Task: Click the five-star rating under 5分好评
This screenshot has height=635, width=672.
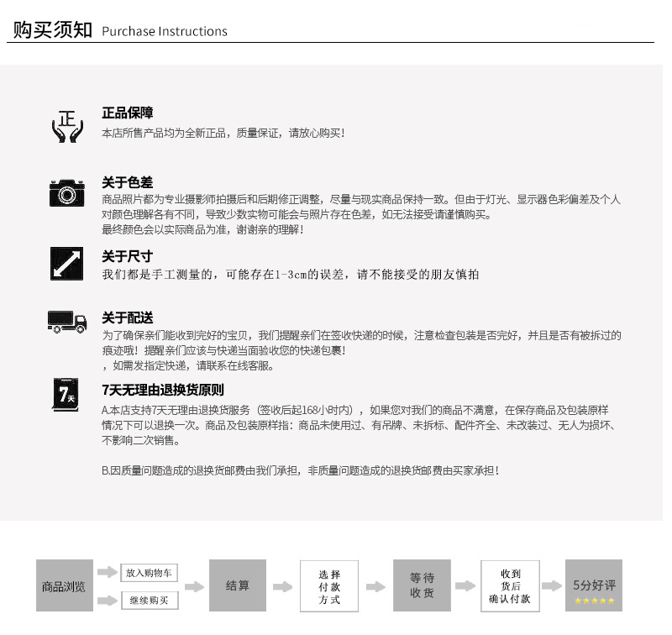Action: [594, 601]
